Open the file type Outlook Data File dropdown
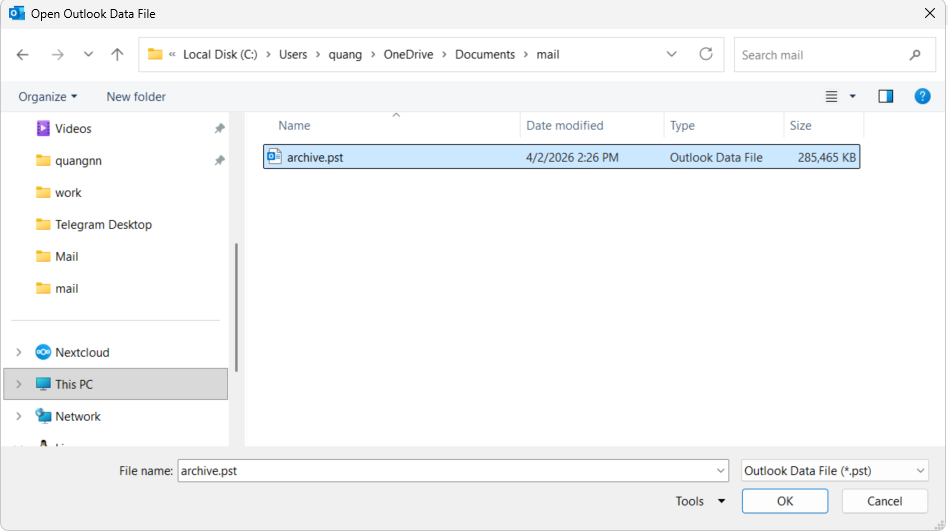Viewport: 948px width, 531px height. click(834, 471)
